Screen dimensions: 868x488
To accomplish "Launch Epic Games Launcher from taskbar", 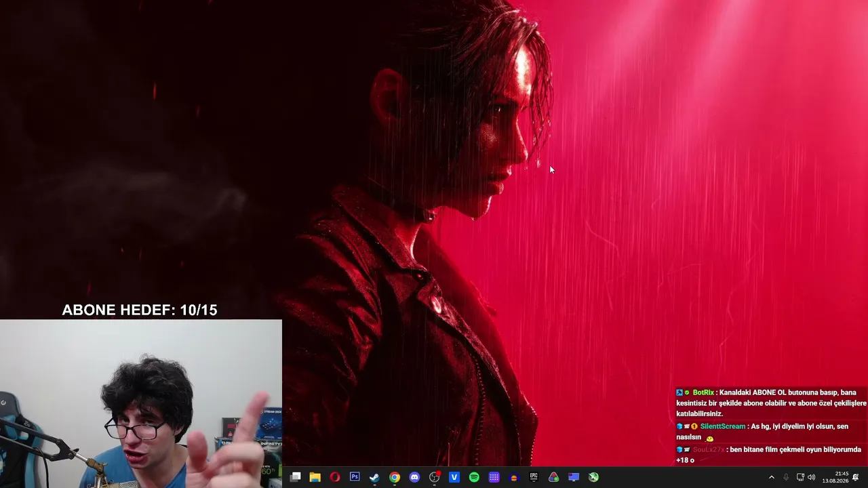I will click(x=534, y=477).
